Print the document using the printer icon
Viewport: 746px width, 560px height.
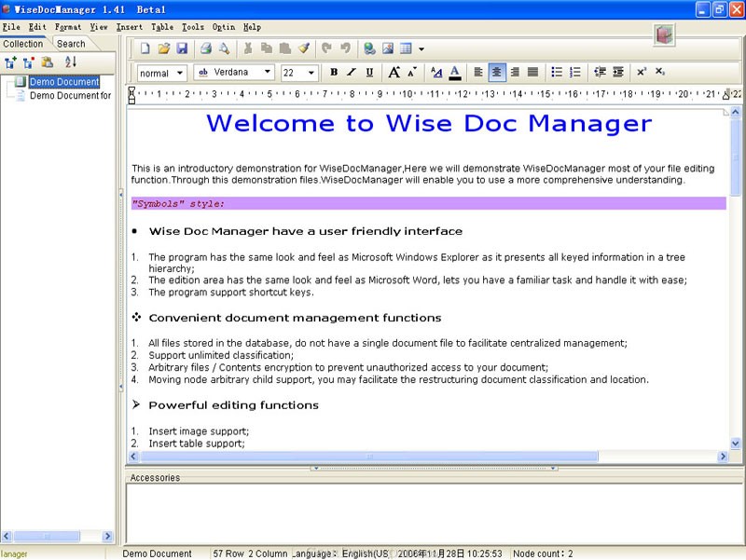[x=205, y=48]
